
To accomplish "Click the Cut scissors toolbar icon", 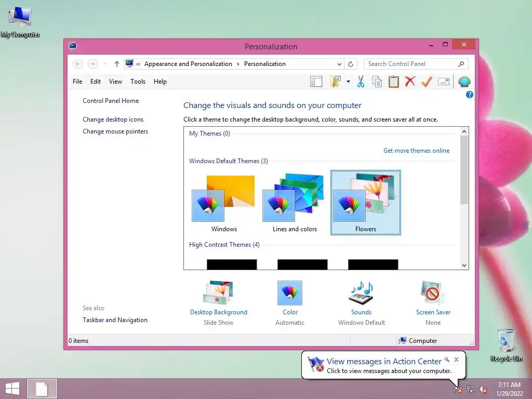I will click(361, 82).
